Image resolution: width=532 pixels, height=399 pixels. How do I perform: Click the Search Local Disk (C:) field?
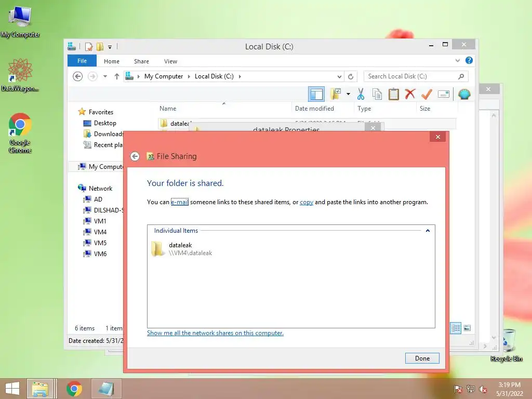click(x=416, y=76)
